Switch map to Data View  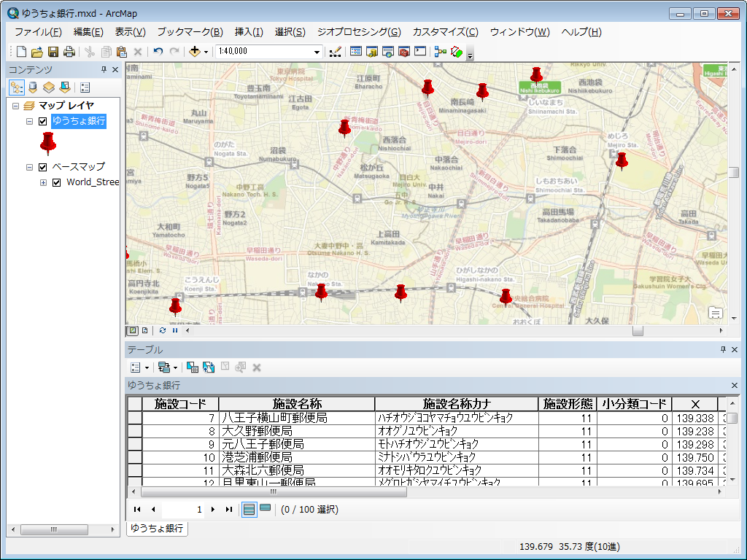coord(133,330)
